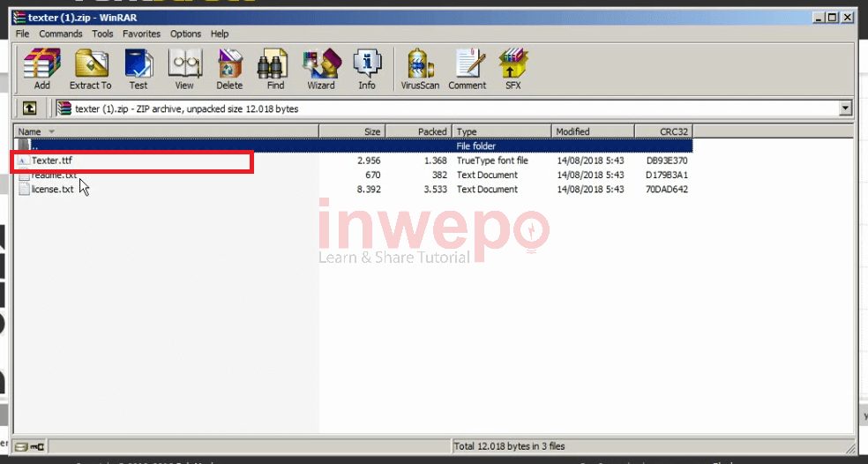Viewport: 868px width, 464px height.
Task: Sort by the Modified column header
Action: pyautogui.click(x=593, y=131)
